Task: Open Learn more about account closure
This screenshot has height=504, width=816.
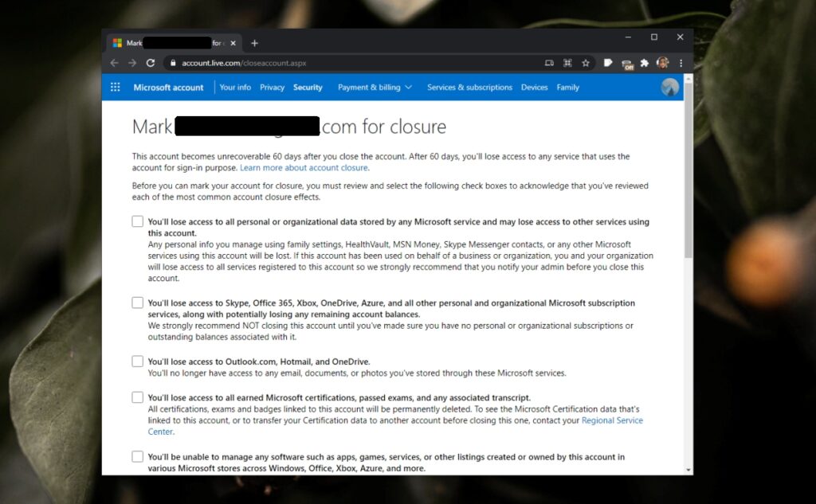Action: tap(305, 167)
